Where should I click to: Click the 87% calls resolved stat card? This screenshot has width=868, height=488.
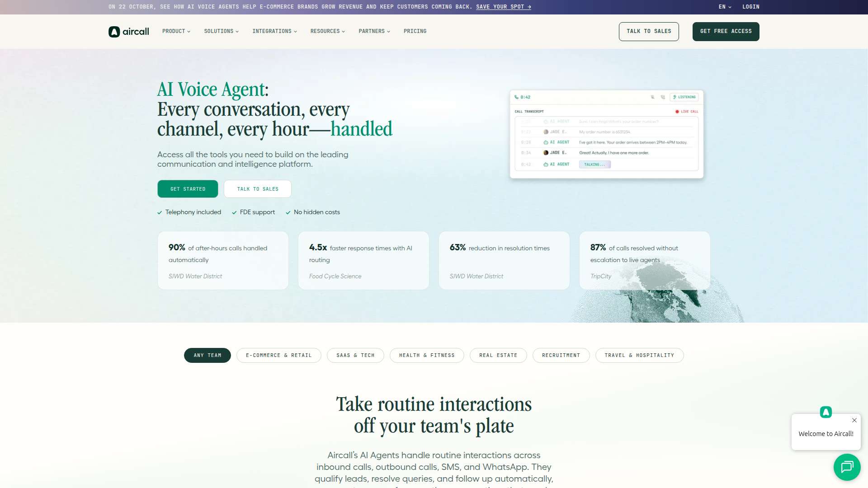coord(645,261)
